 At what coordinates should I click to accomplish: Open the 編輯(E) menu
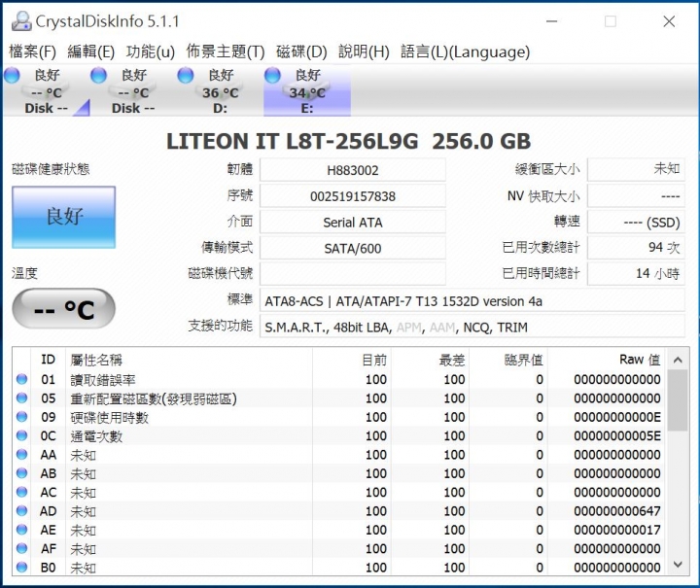[91, 52]
